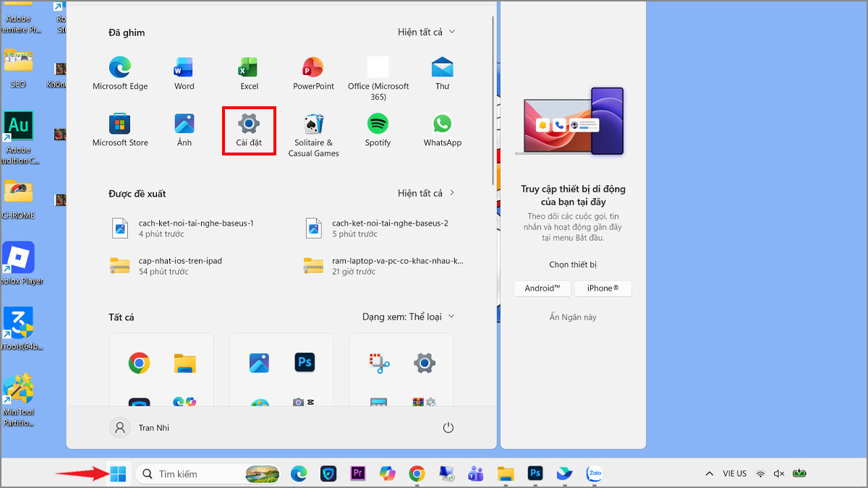
Task: Open the Tran Nhi account menu
Action: 140,428
